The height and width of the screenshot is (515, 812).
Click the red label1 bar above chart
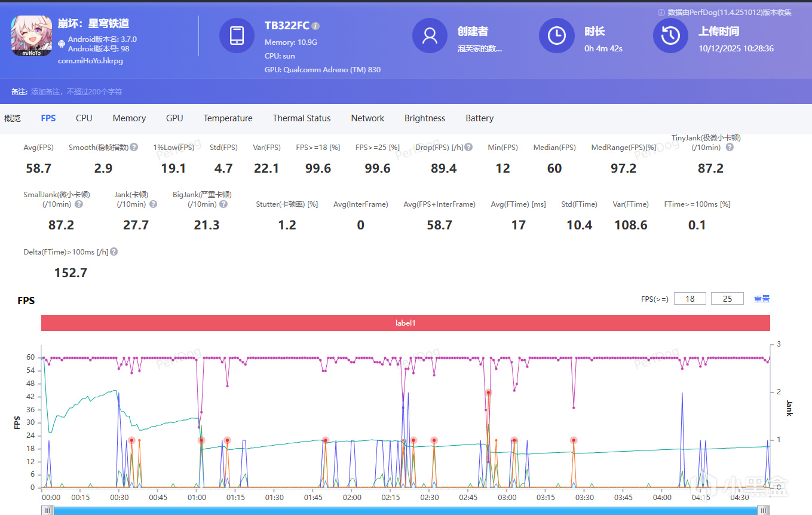tap(405, 323)
